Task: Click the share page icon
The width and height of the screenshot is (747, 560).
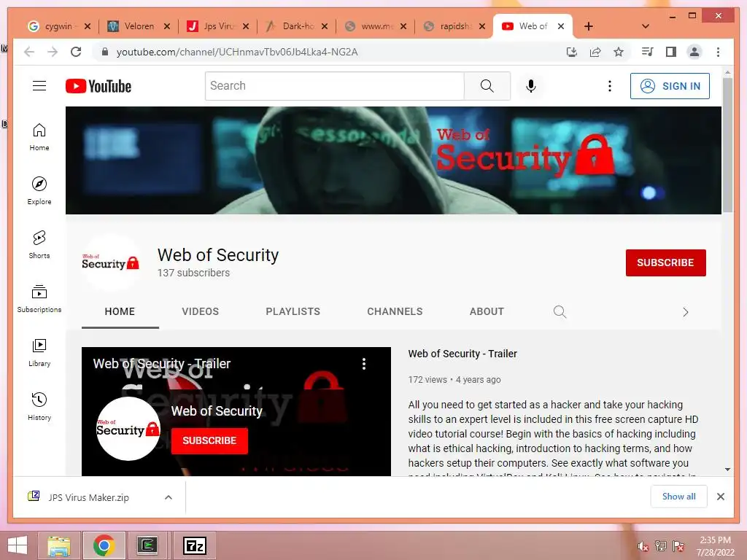Action: tap(595, 52)
